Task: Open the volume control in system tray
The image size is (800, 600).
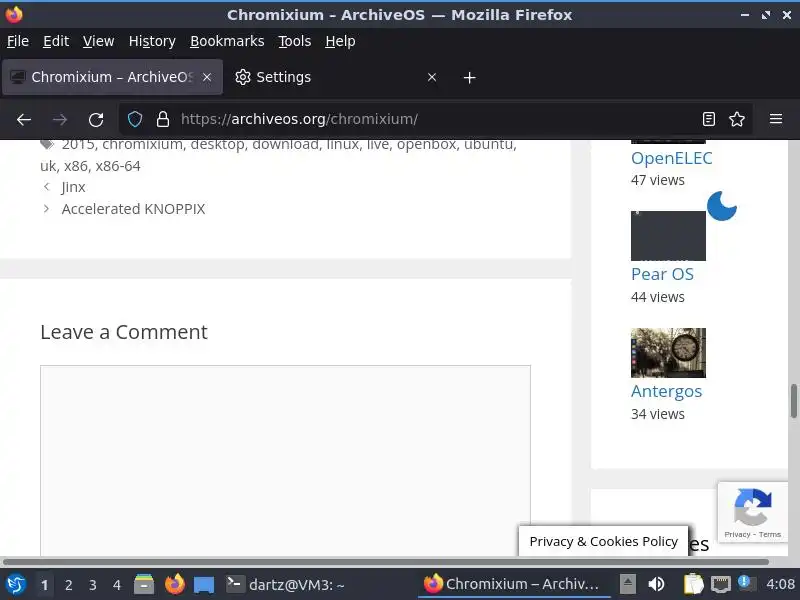Action: click(656, 584)
